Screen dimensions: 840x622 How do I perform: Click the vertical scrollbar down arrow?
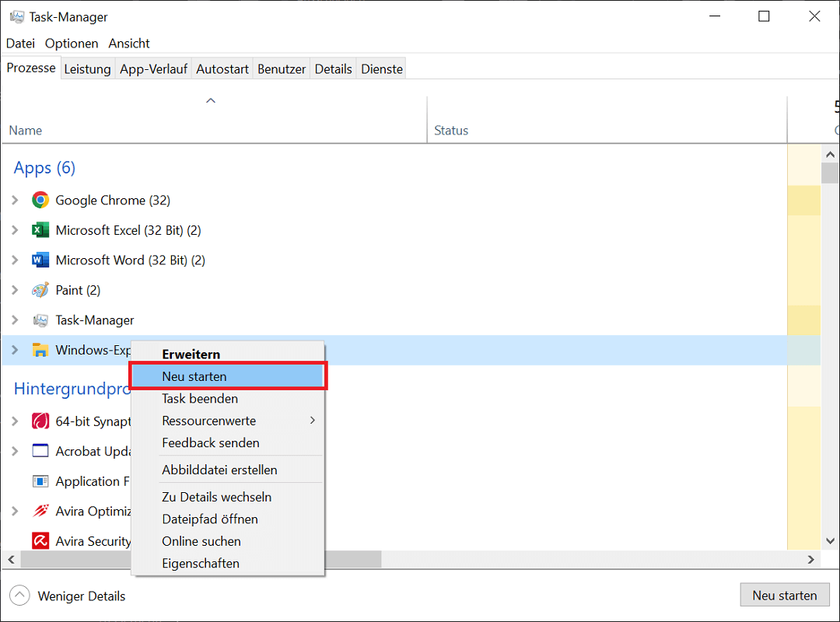pos(831,541)
